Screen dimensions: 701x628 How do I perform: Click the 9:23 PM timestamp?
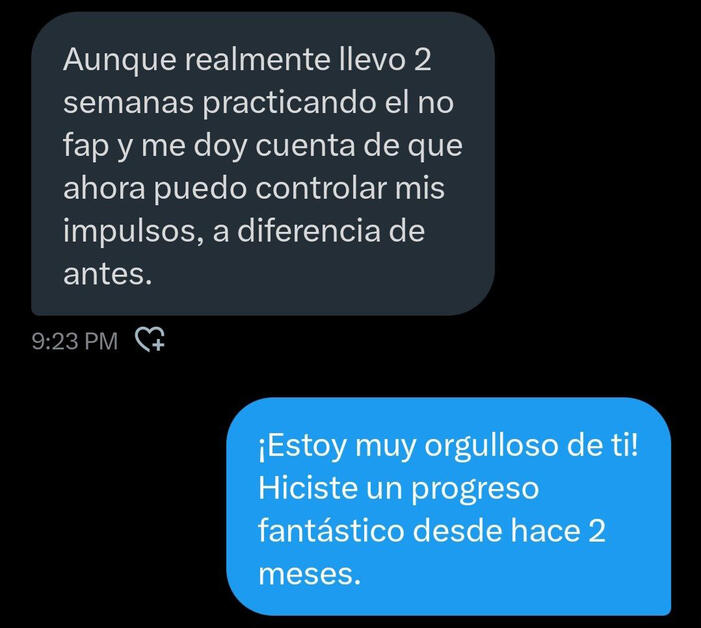click(x=75, y=341)
